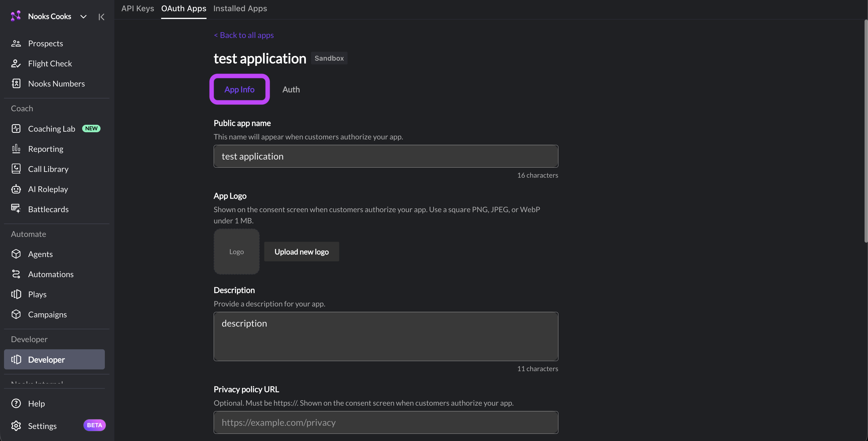Click the Sandbox badge
This screenshot has width=868, height=441.
coord(329,58)
